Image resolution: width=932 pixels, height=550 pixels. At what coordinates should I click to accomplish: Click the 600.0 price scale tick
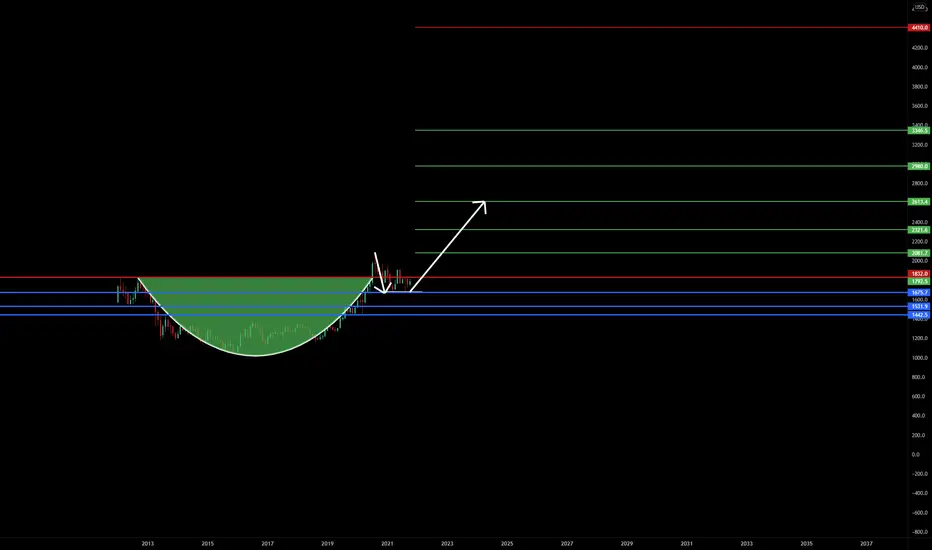[x=920, y=397]
